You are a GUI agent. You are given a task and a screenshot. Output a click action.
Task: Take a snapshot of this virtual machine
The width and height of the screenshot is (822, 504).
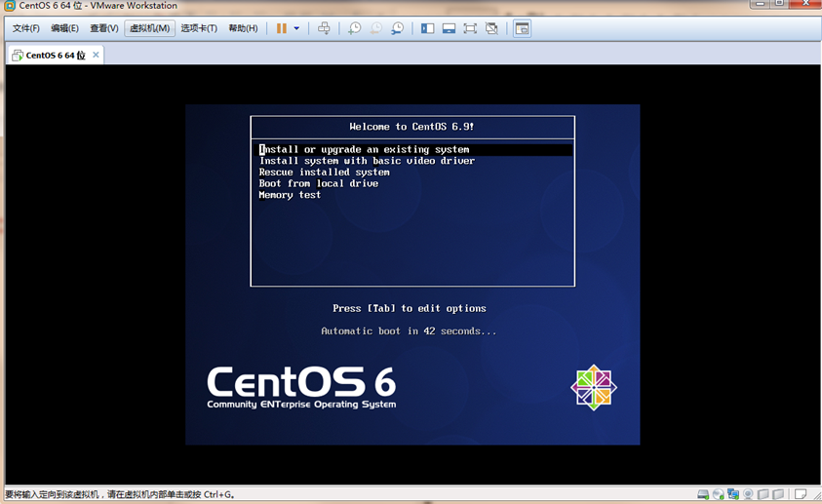coord(355,28)
